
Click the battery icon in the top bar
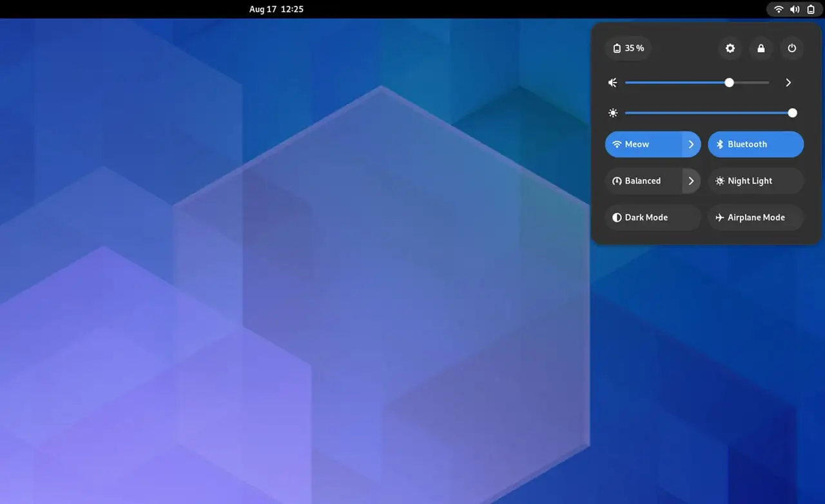811,9
